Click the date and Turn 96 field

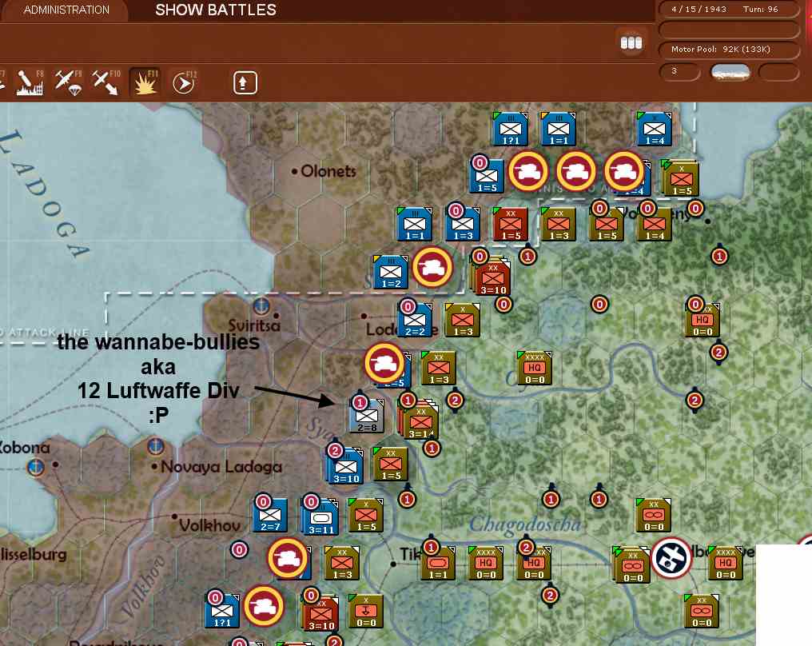(x=727, y=10)
